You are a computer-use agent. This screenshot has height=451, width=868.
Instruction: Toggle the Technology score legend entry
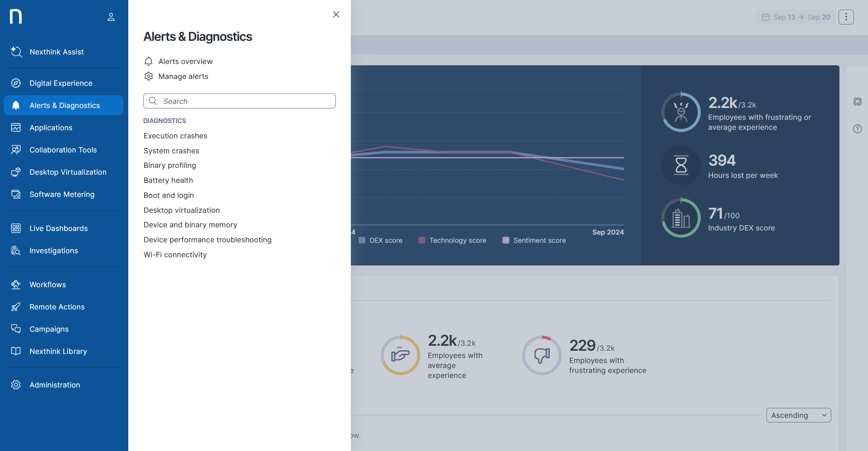(452, 240)
